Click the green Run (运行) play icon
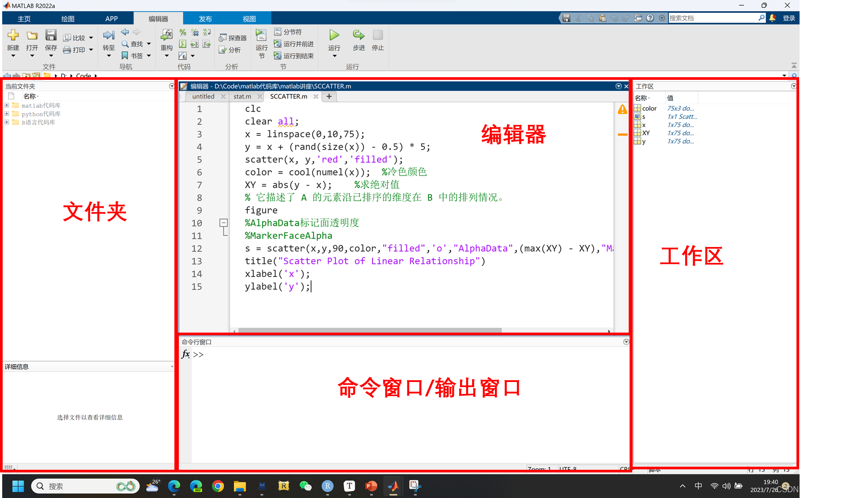The height and width of the screenshot is (498, 868). coord(334,35)
